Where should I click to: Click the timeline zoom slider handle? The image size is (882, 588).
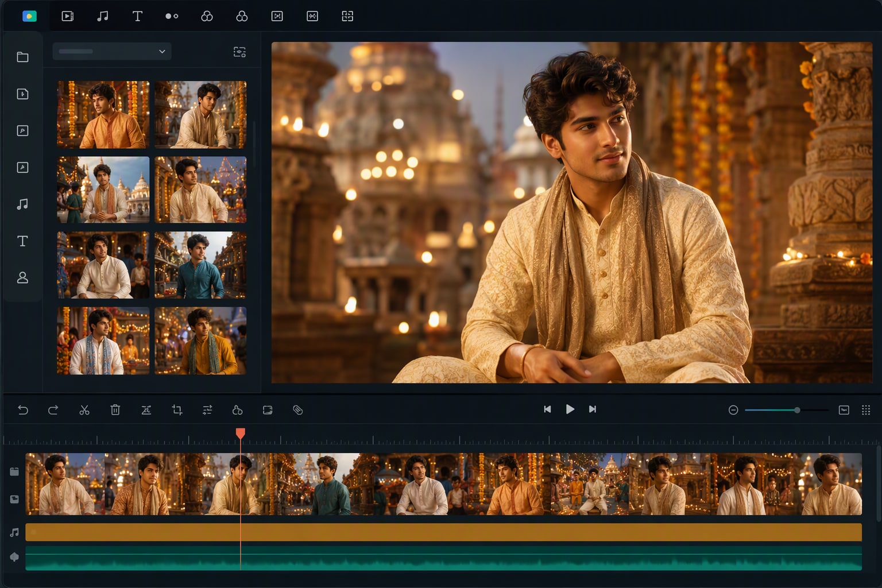(797, 410)
